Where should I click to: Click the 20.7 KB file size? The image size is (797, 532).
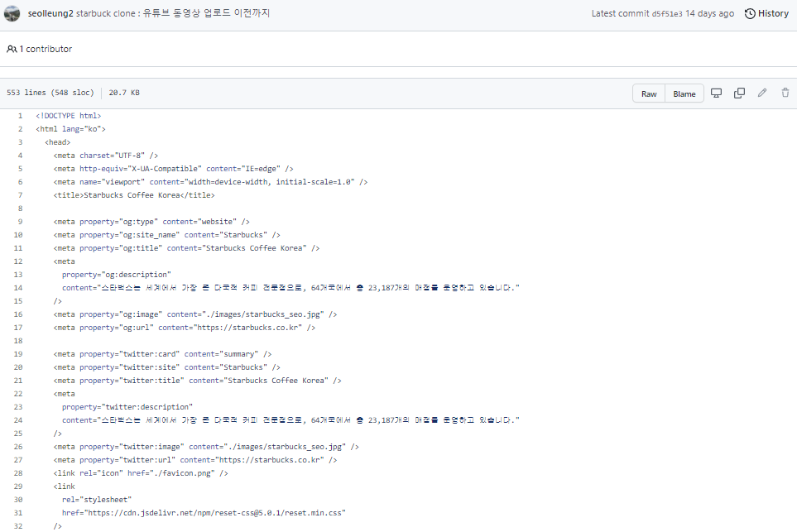[x=124, y=93]
